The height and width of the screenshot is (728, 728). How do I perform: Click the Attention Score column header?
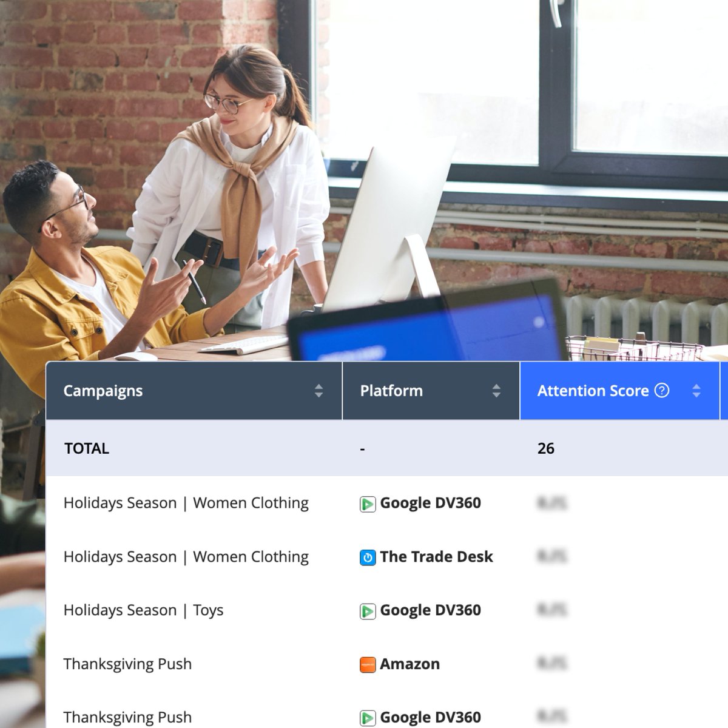coord(620,391)
